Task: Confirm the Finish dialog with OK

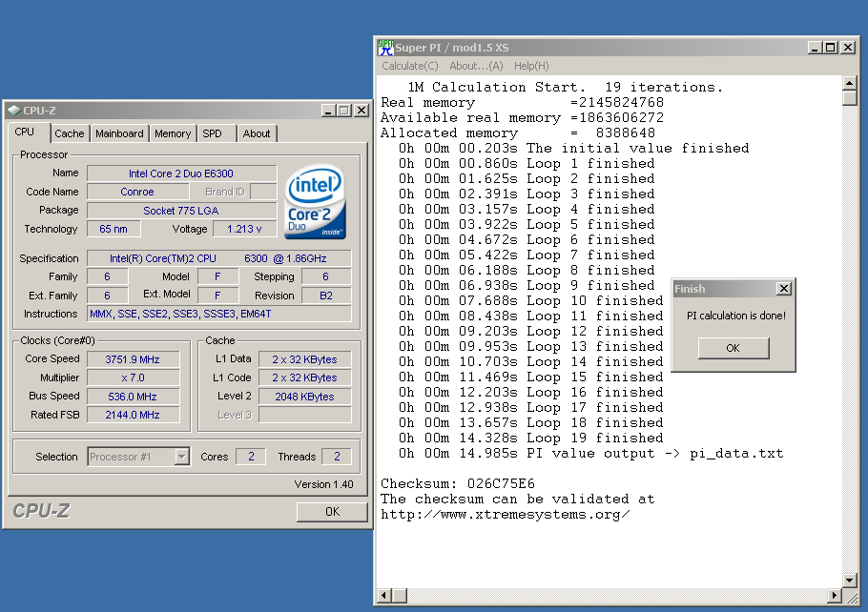Action: (733, 348)
